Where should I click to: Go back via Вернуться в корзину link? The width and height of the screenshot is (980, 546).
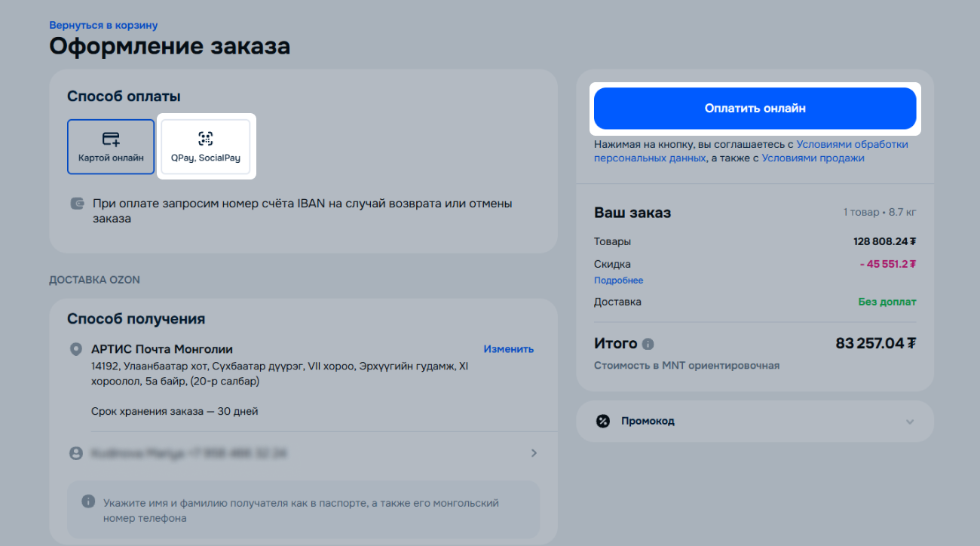click(103, 26)
